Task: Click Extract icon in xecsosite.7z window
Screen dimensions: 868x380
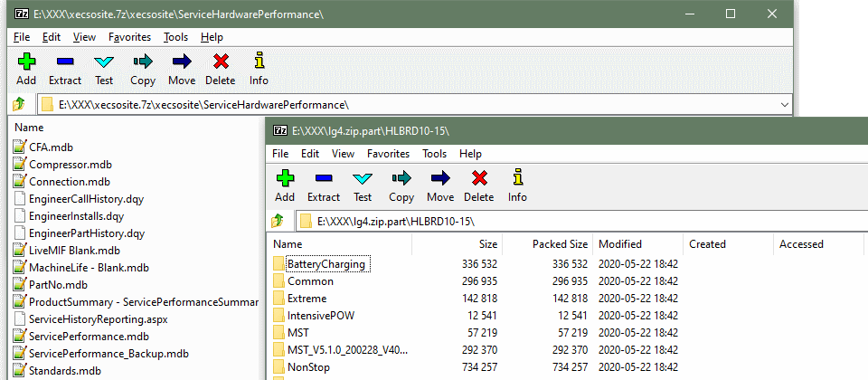Action: (x=65, y=61)
